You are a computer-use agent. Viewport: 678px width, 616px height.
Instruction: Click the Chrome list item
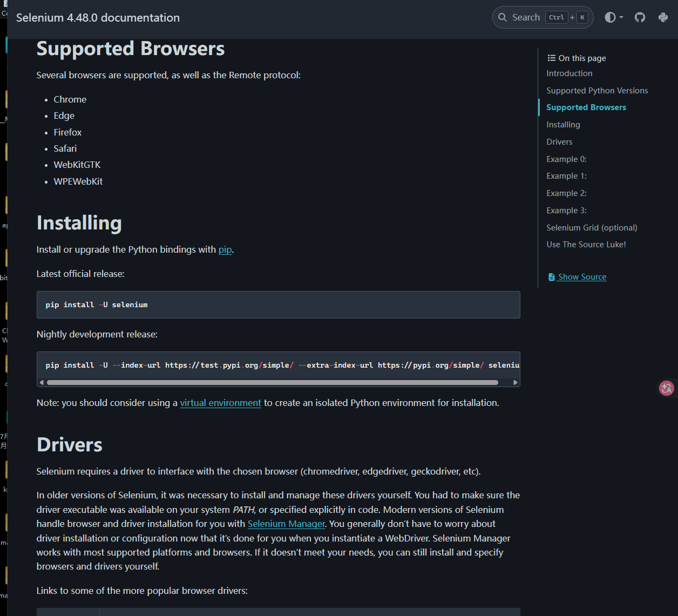pos(70,99)
